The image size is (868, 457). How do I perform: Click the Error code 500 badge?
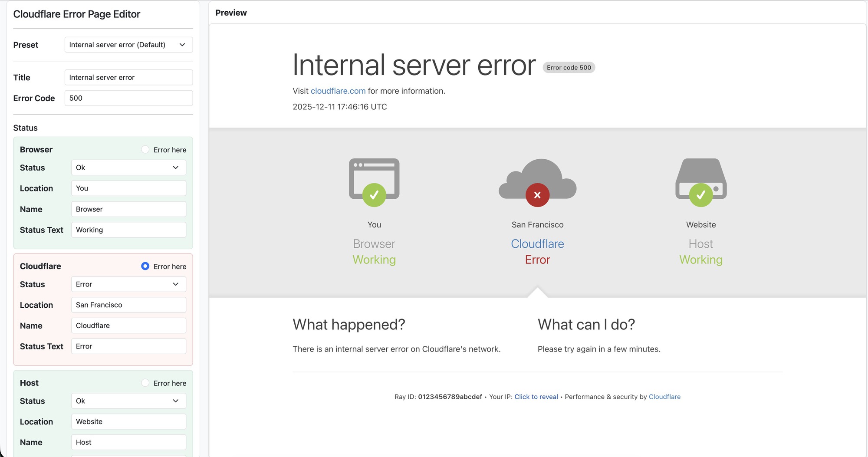pos(569,67)
